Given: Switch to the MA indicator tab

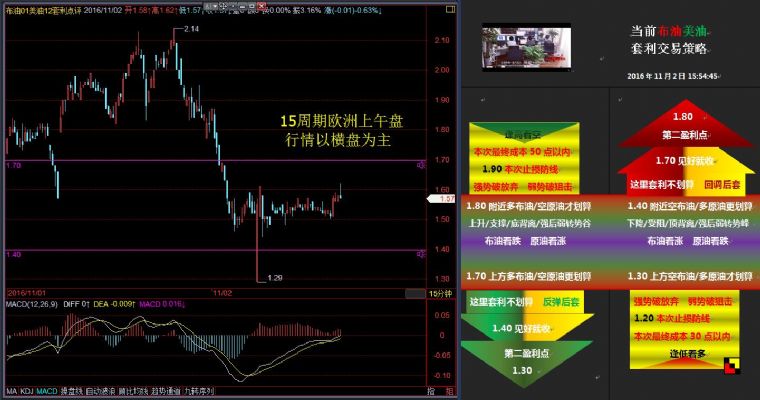Looking at the screenshot, I should pos(11,391).
